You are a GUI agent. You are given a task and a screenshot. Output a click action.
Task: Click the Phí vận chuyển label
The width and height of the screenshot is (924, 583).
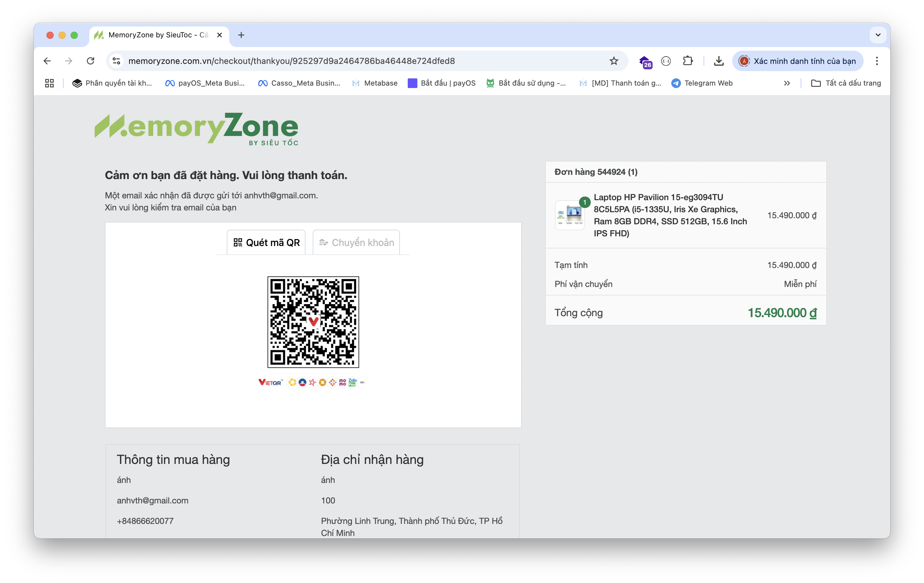tap(583, 284)
